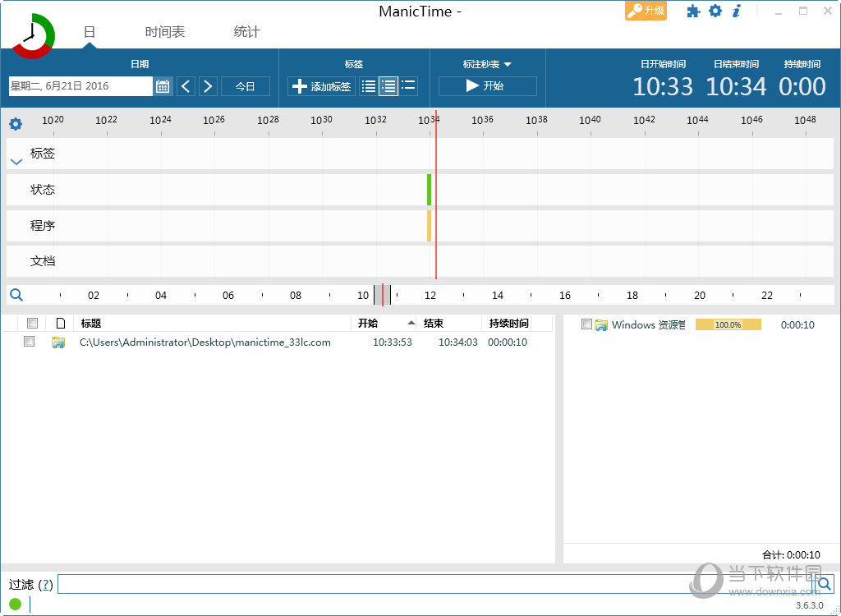Click the 3.6.3.0 version text
Screen dimensions: 841x616
809,605
